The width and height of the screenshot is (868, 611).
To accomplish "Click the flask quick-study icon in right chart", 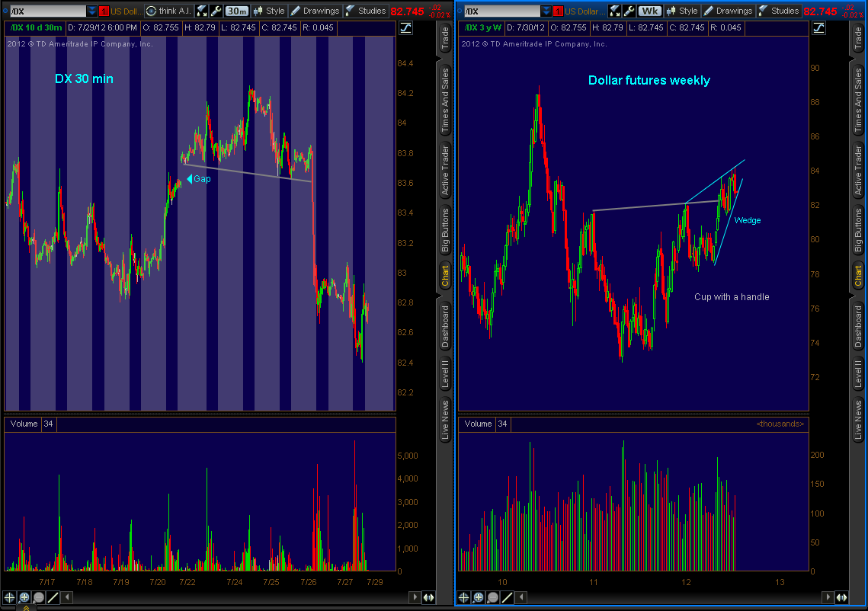I will click(x=614, y=11).
